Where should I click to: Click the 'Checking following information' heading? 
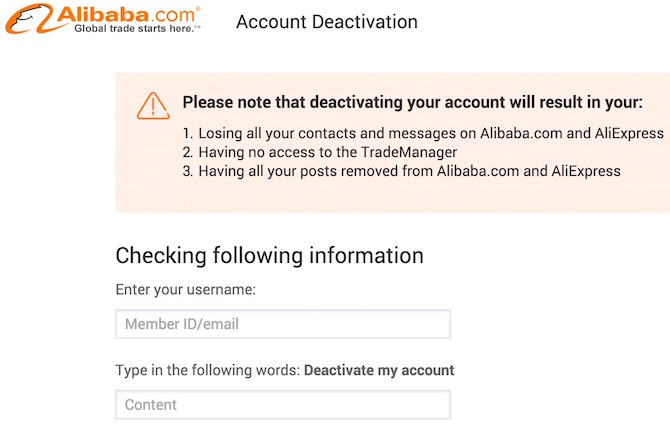269,255
